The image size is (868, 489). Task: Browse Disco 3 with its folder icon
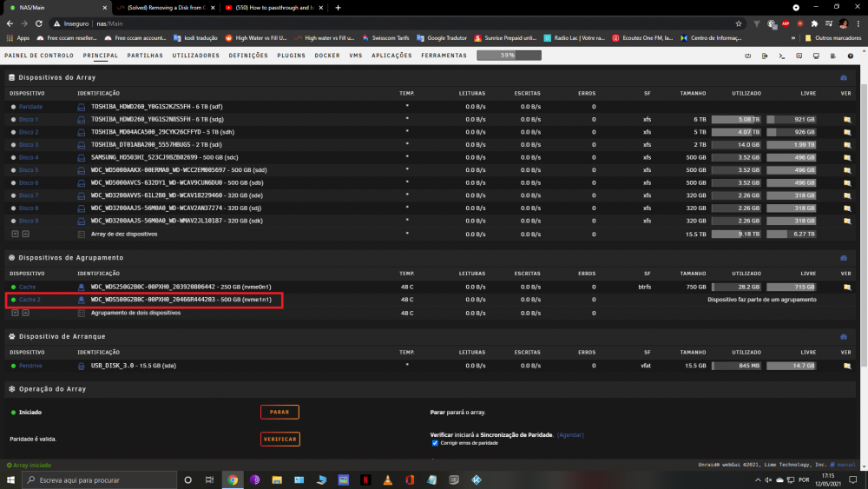847,145
